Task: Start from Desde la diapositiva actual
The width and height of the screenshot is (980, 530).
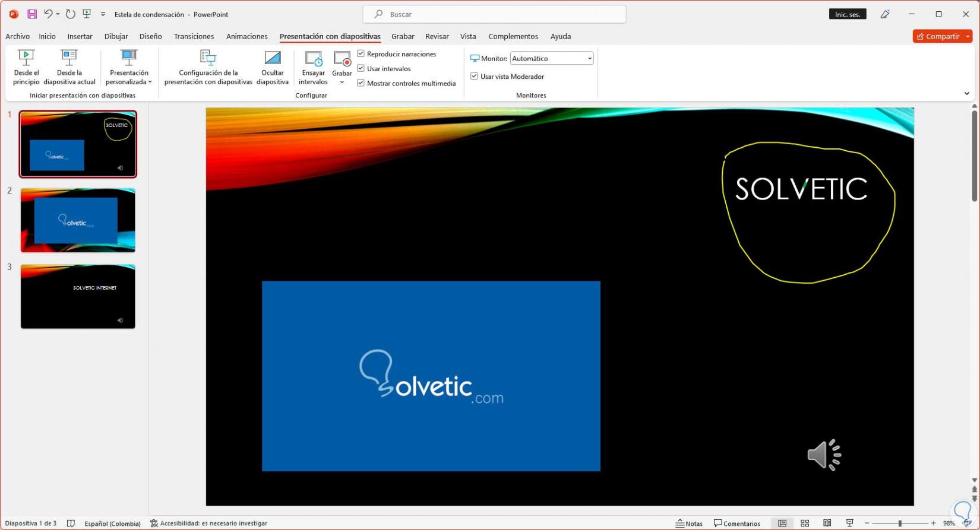Action: click(x=69, y=68)
